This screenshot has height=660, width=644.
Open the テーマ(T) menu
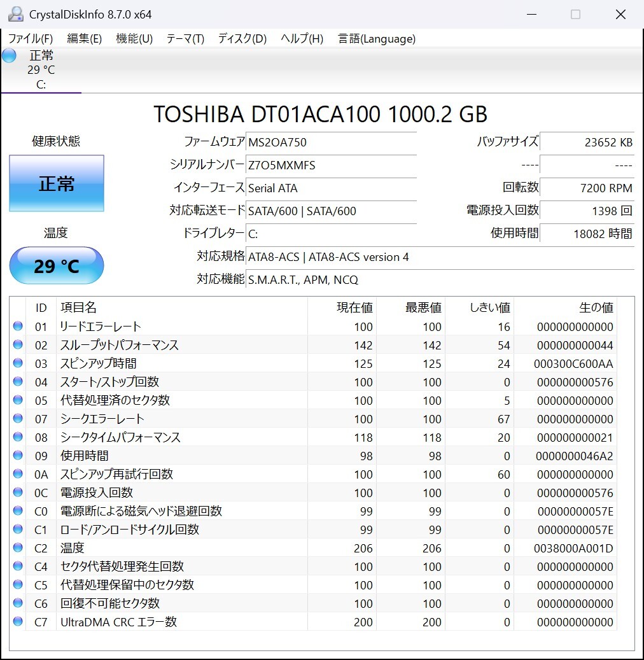(185, 39)
